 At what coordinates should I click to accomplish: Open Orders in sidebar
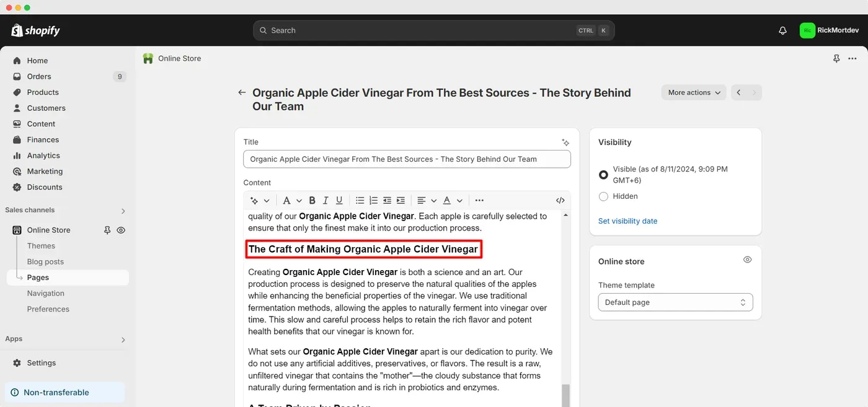(39, 76)
